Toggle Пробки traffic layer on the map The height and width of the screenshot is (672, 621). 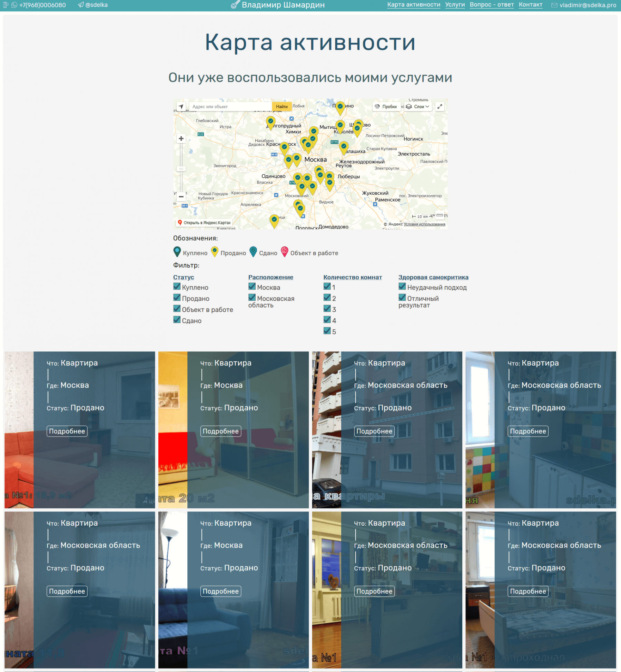coord(386,107)
